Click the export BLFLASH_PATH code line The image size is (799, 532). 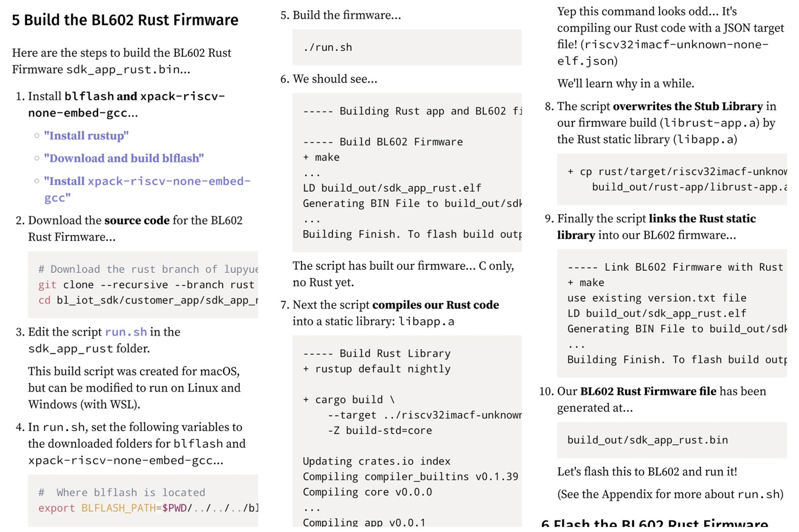[148, 508]
